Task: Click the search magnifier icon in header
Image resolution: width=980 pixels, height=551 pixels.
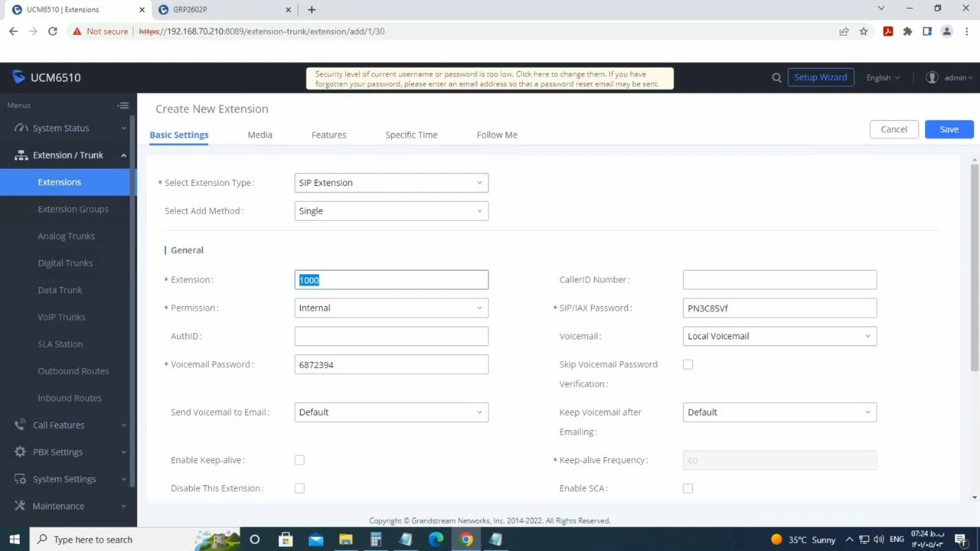Action: [776, 77]
